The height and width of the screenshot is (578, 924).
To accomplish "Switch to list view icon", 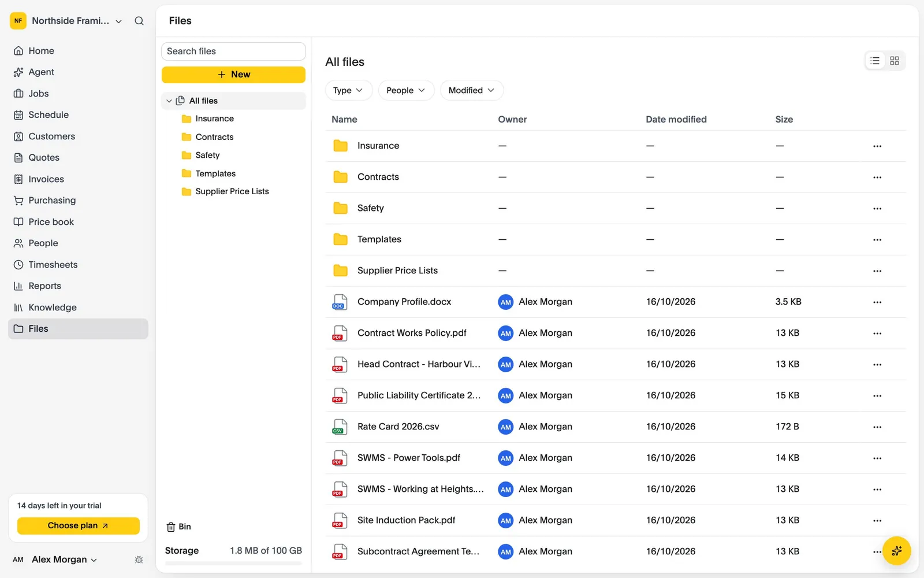I will tap(875, 61).
